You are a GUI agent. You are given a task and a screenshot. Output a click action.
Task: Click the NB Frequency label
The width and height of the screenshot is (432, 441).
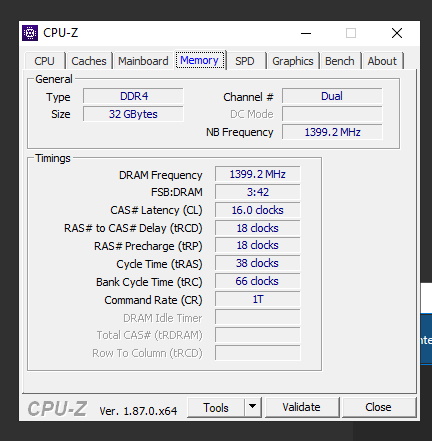coord(240,132)
